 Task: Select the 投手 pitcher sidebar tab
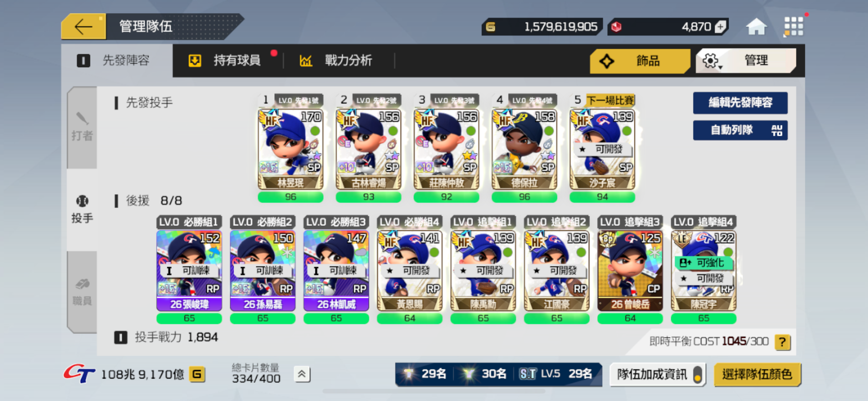point(82,209)
